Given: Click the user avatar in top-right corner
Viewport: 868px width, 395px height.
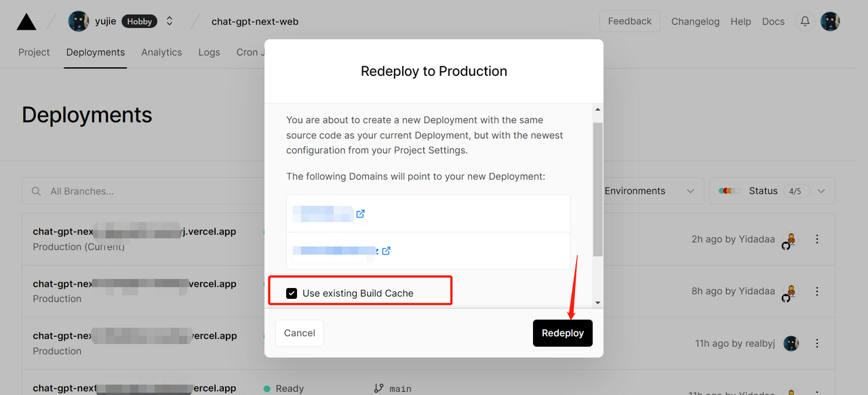Looking at the screenshot, I should point(830,22).
